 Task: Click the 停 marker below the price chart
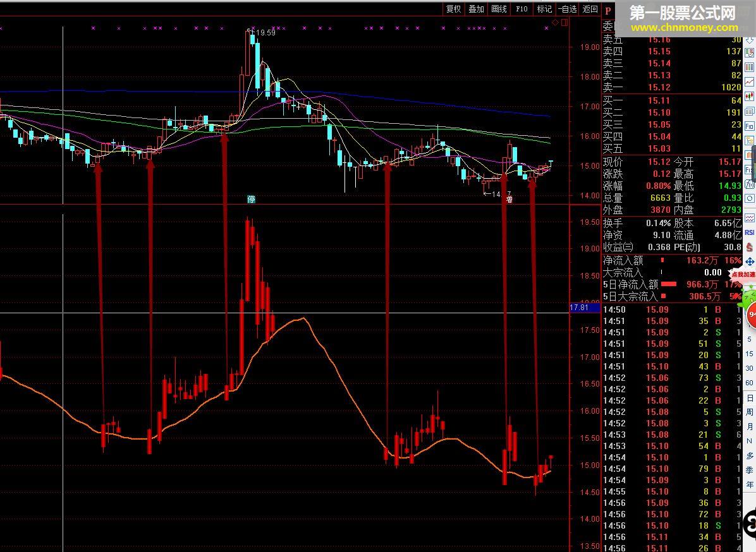[251, 200]
